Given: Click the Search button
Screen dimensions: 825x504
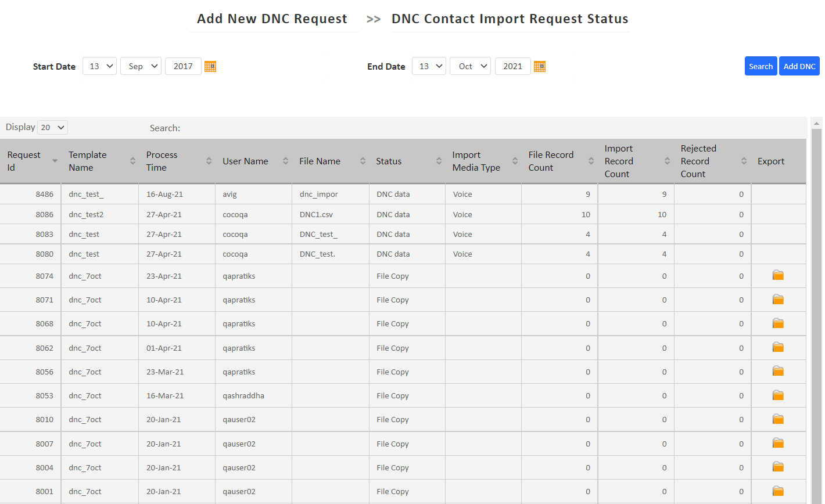Looking at the screenshot, I should tap(761, 66).
